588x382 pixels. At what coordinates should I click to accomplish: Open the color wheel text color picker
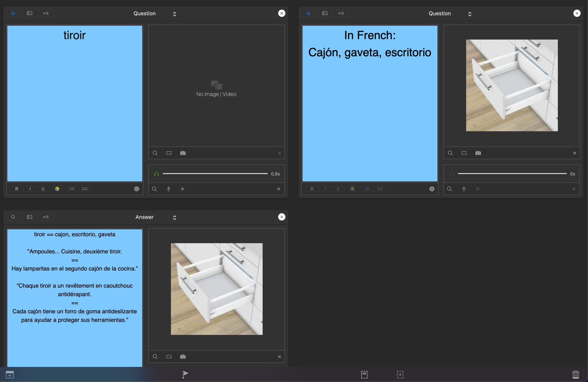pyautogui.click(x=57, y=189)
